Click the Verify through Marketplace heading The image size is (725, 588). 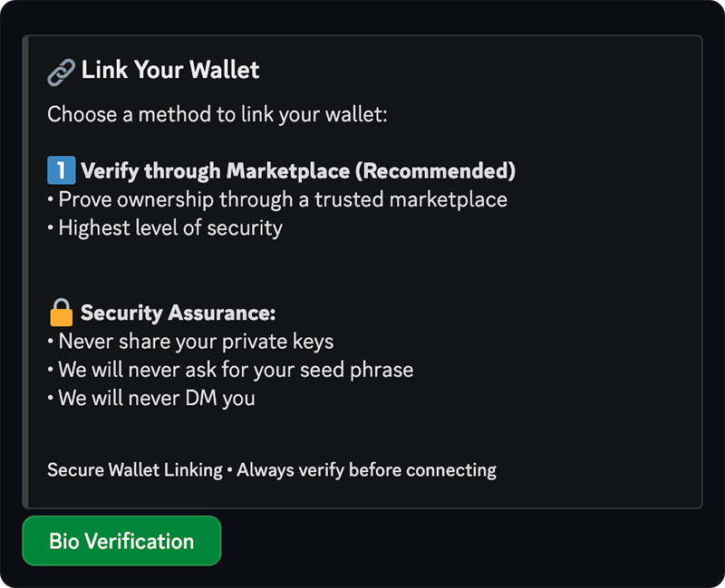click(298, 171)
